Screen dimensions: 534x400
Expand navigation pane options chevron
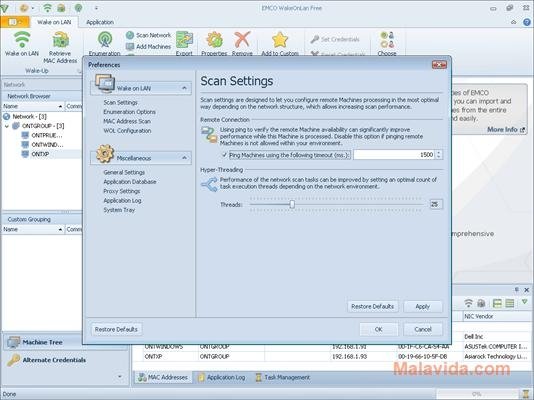pos(120,377)
